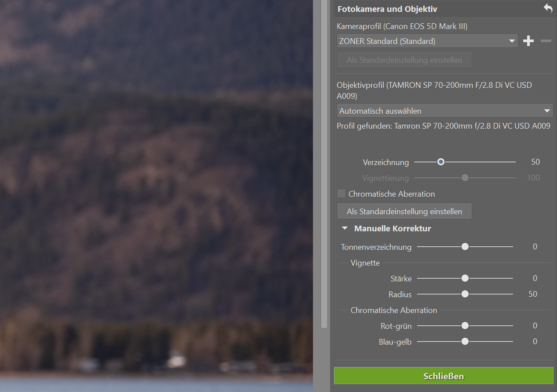Click the reset arrow in Fotokamera und Objektiv header
557x392 pixels.
(548, 8)
